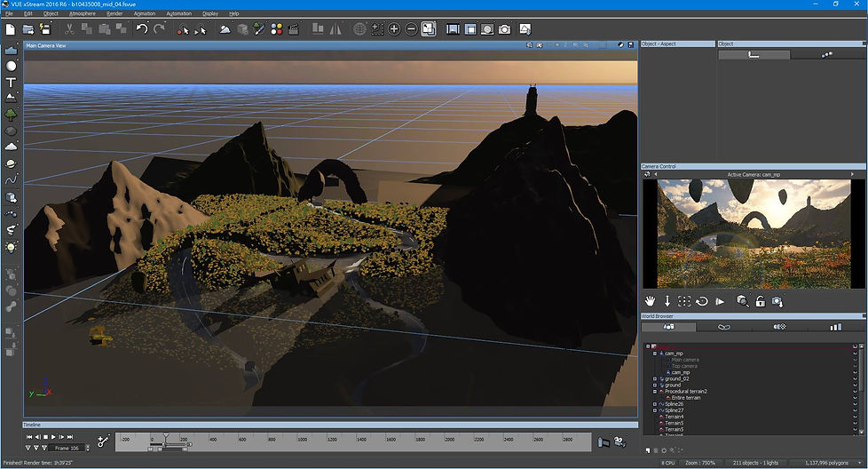Open the Render menu
Viewport: 868px width, 469px height.
pyautogui.click(x=114, y=13)
